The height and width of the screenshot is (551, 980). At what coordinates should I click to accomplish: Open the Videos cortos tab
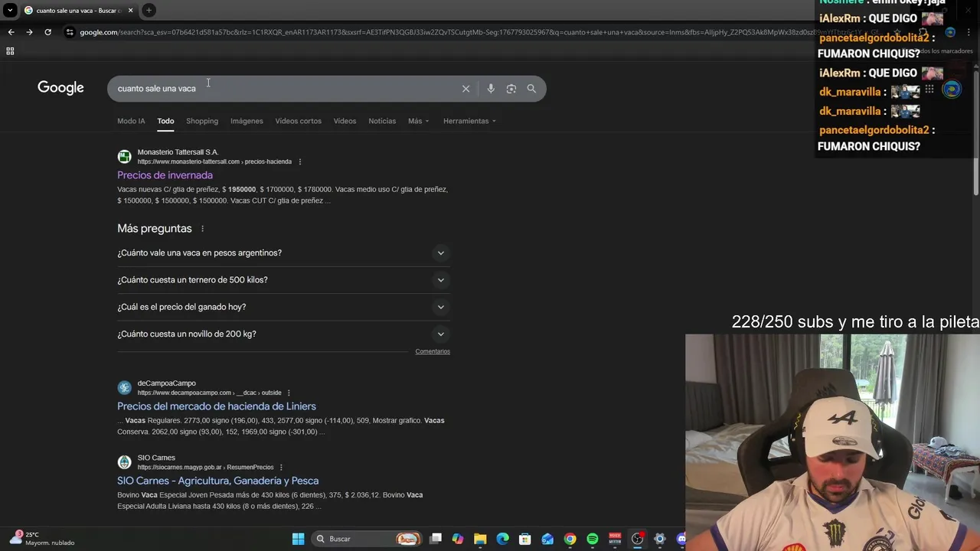click(298, 121)
